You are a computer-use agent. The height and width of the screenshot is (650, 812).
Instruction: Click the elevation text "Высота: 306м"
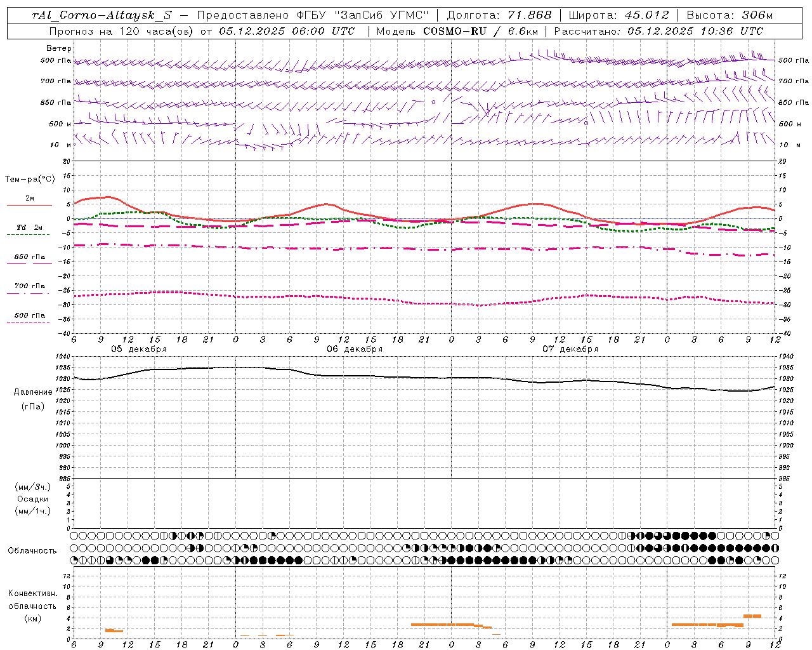730,15
